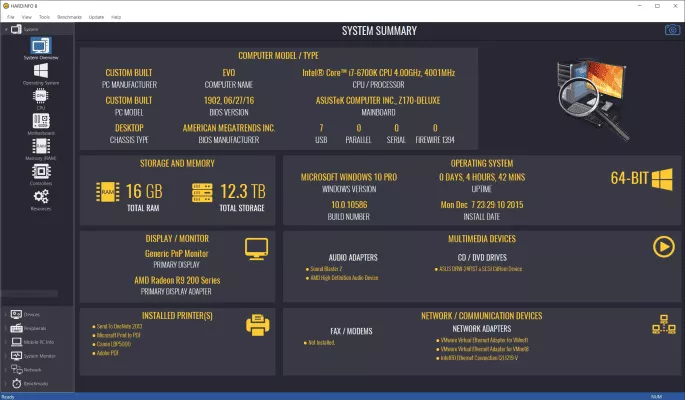Click the camera screenshot icon
This screenshot has width=685, height=400.
[x=672, y=30]
